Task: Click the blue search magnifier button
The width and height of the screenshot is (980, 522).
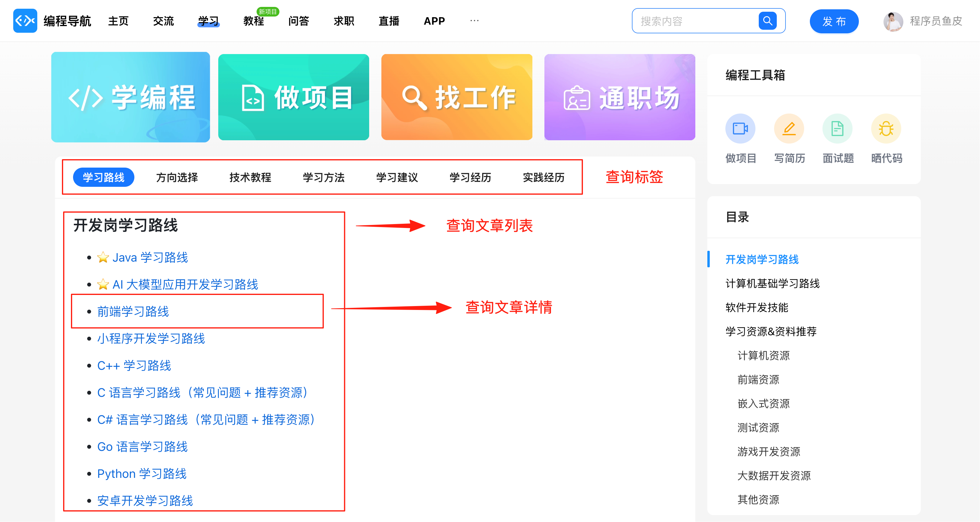Action: (767, 20)
